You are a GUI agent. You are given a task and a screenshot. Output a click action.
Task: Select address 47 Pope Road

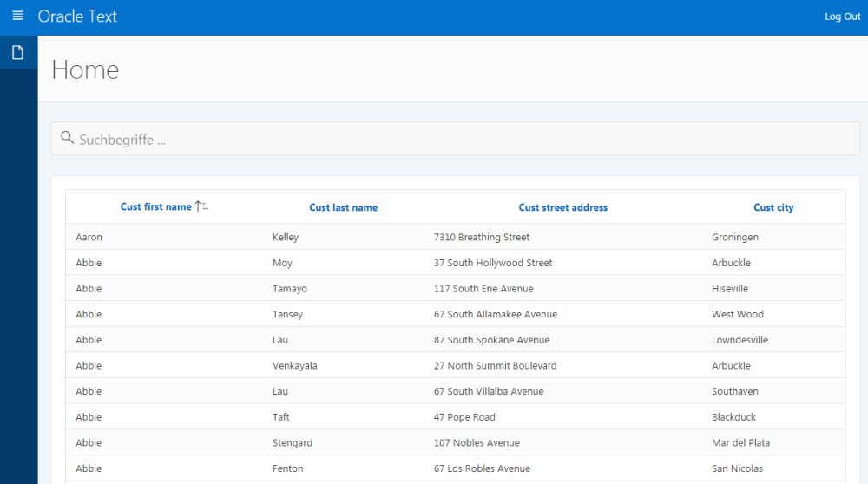click(x=464, y=417)
